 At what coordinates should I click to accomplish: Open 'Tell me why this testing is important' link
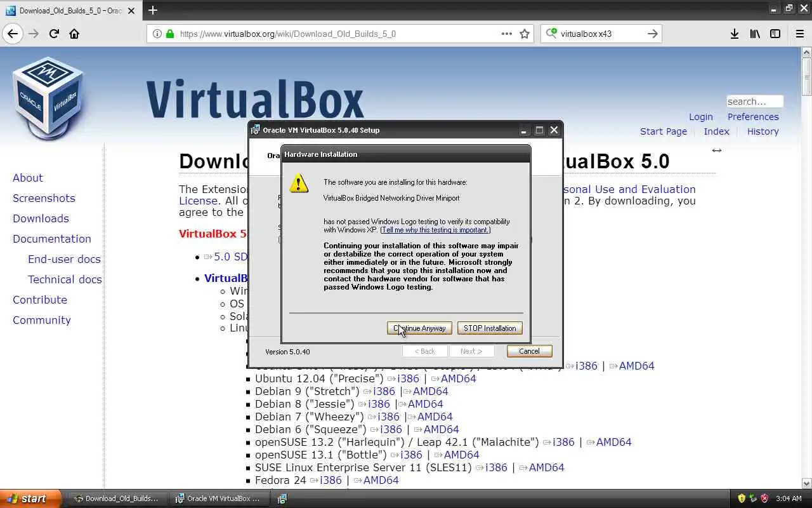435,230
